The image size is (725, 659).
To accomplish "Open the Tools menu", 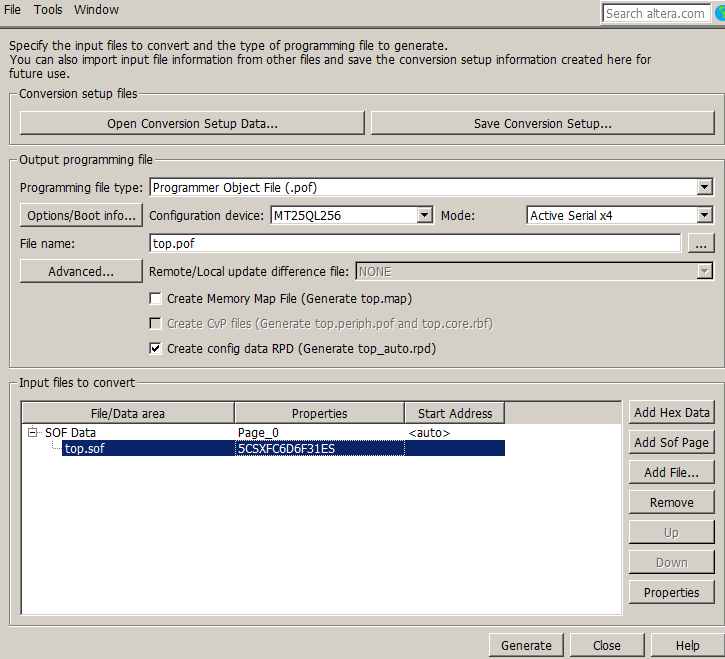I will click(x=48, y=10).
